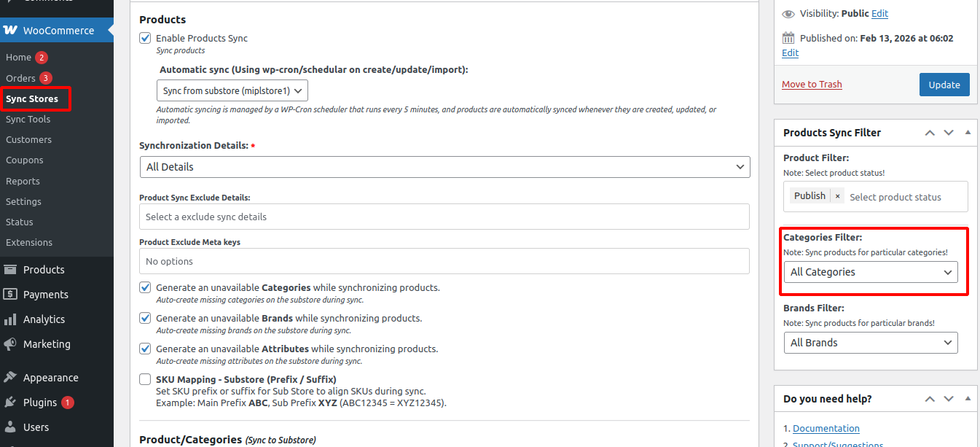Viewport: 980px width, 447px height.
Task: Click the Plugins plug icon
Action: (10, 403)
